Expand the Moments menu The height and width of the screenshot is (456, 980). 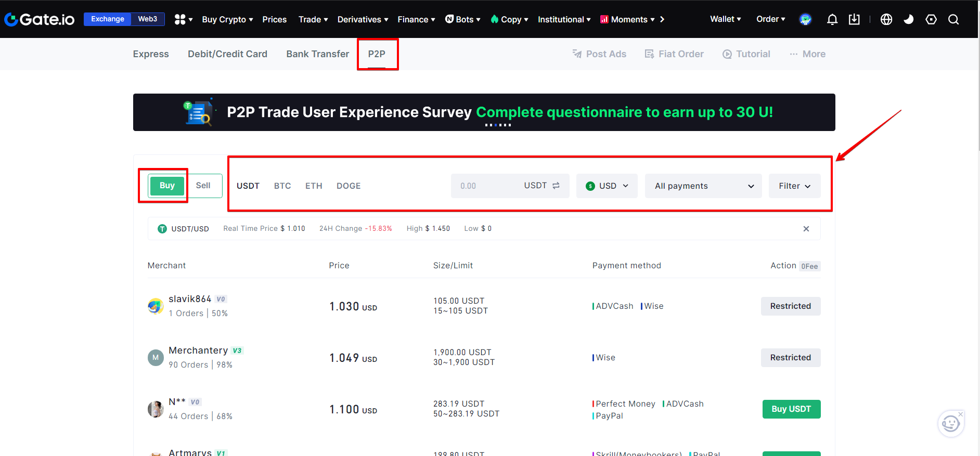[x=627, y=19]
